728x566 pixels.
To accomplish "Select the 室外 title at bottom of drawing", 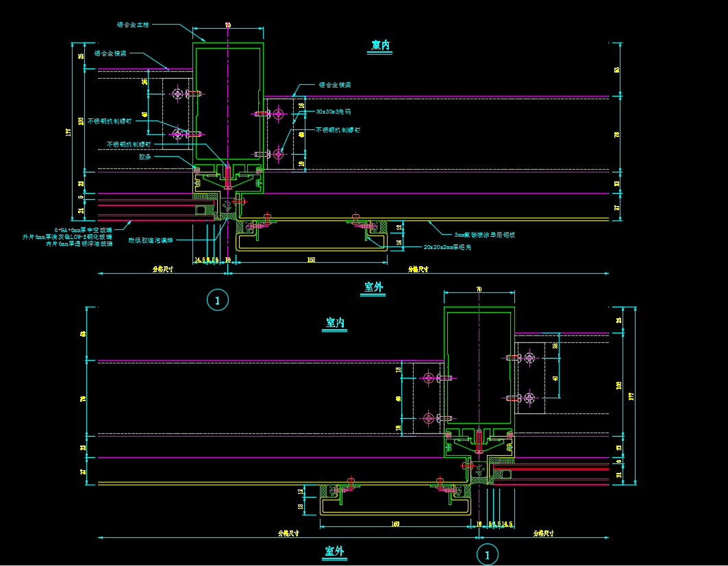I will pos(335,551).
